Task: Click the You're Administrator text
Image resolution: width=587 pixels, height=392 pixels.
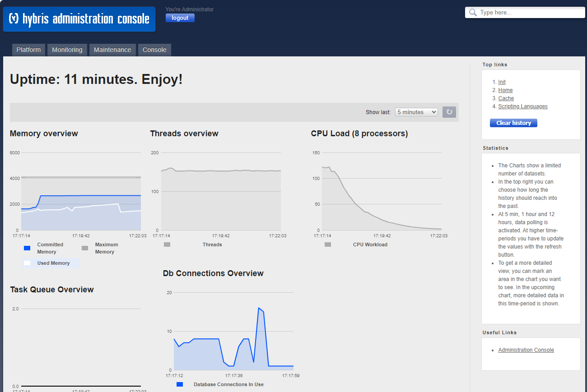Action: point(190,9)
